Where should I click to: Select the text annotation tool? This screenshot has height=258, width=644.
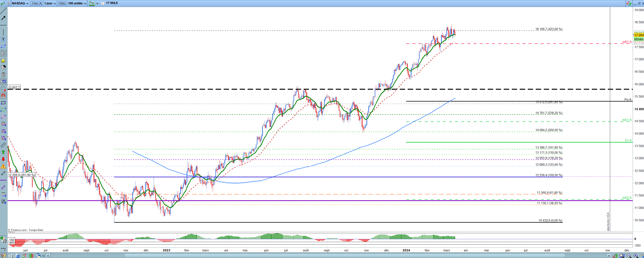tap(3, 39)
